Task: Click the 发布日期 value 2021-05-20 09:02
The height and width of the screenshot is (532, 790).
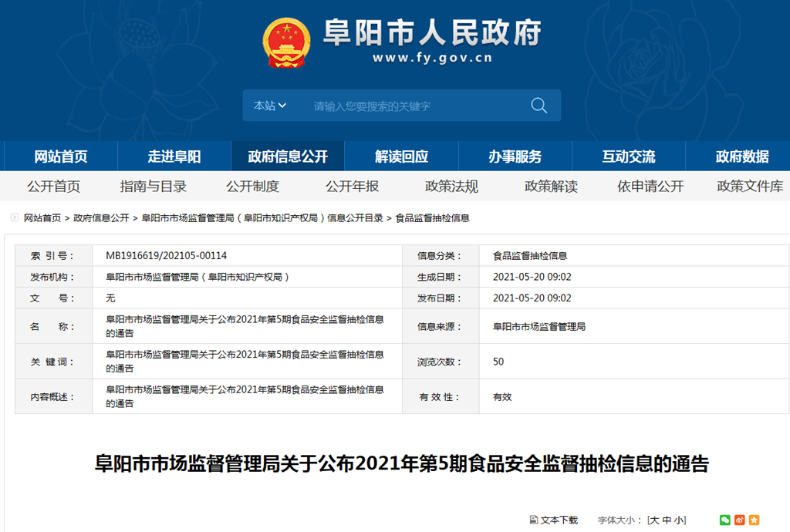Action: [532, 298]
